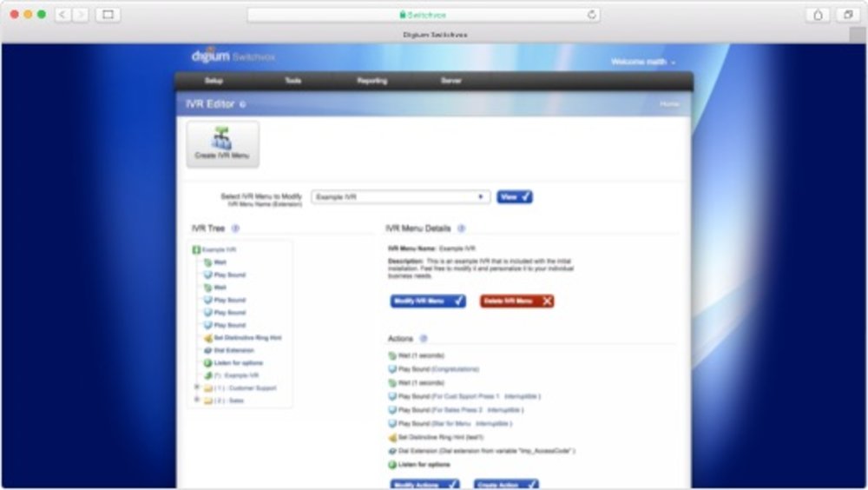The image size is (868, 490).
Task: Select (1) Customer Support label in IVR Tree
Action: pos(245,388)
